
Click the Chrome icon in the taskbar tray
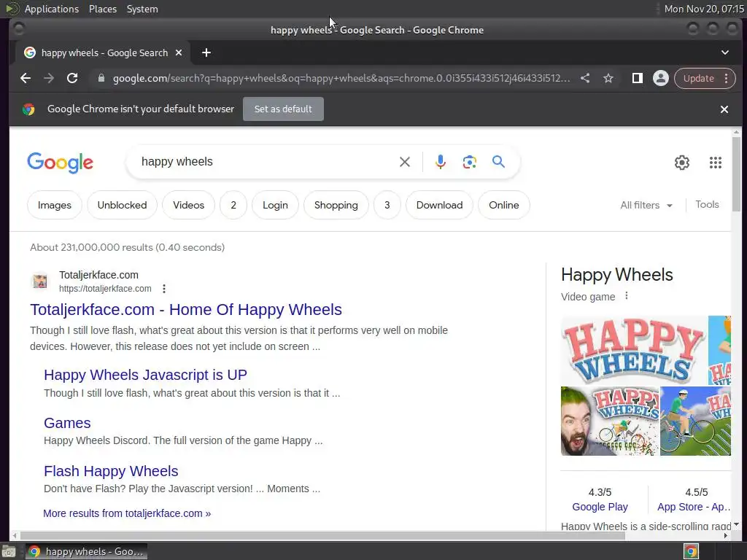pyautogui.click(x=692, y=551)
